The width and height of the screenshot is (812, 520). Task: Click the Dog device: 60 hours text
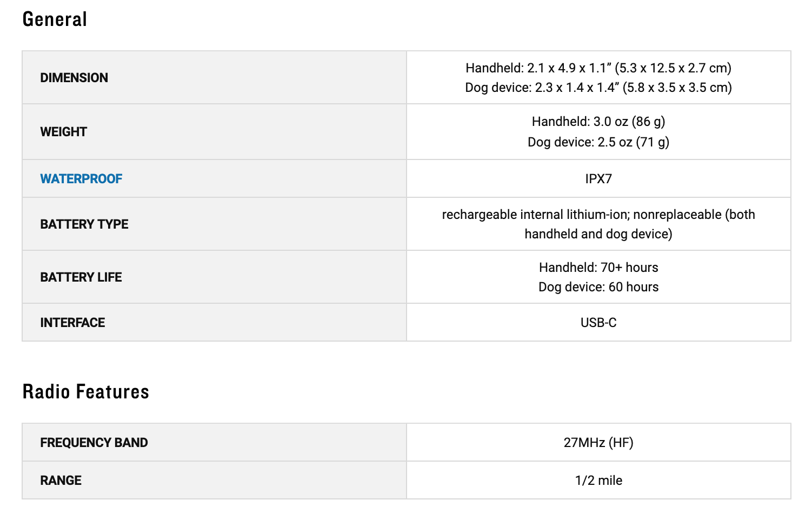point(598,287)
